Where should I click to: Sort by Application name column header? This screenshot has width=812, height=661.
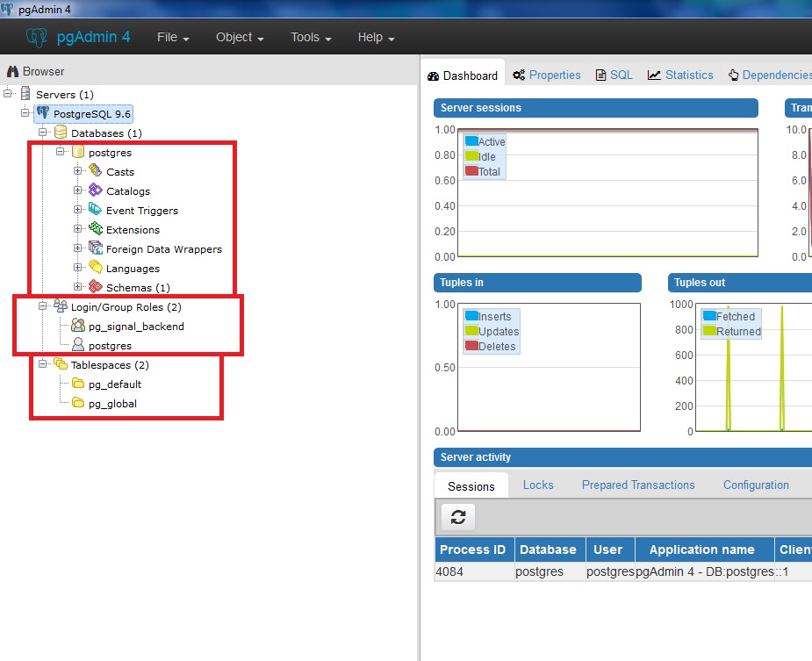704,550
